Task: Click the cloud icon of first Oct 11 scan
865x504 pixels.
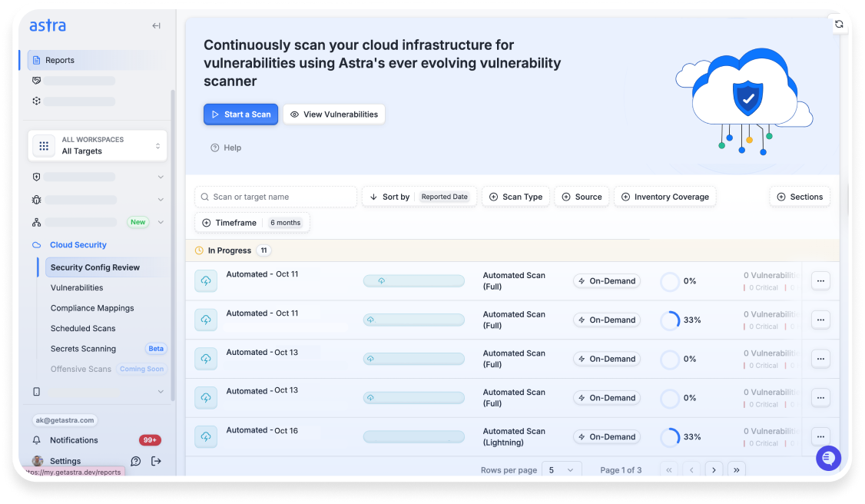Action: [206, 280]
